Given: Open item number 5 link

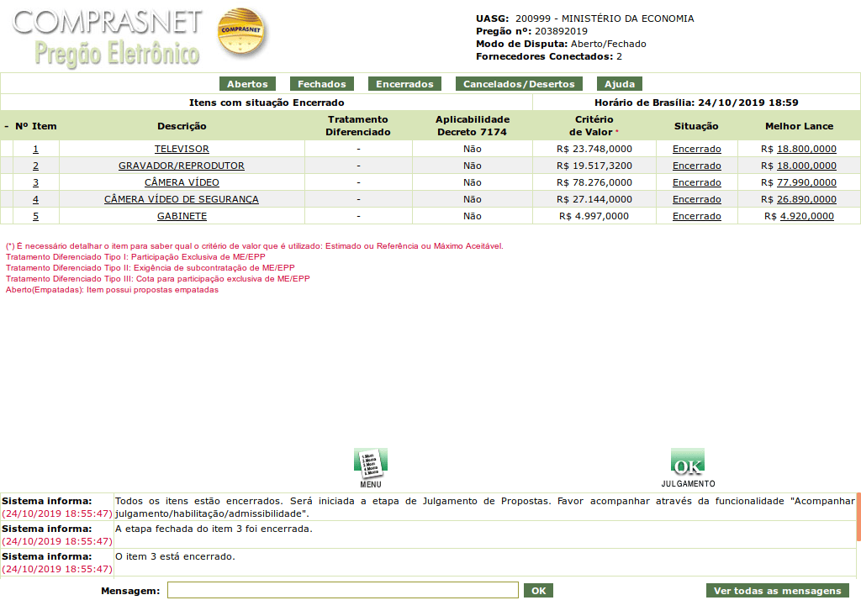Looking at the screenshot, I should [35, 216].
